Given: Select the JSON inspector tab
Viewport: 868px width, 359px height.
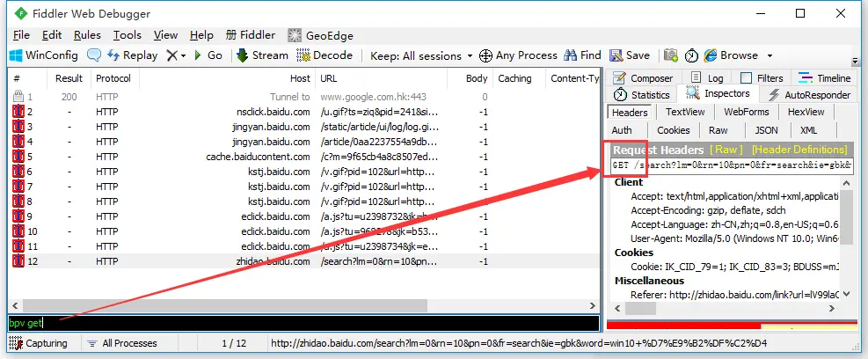Looking at the screenshot, I should point(766,131).
